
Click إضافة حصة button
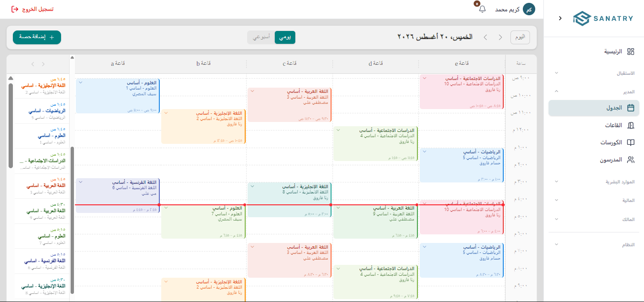pos(37,37)
